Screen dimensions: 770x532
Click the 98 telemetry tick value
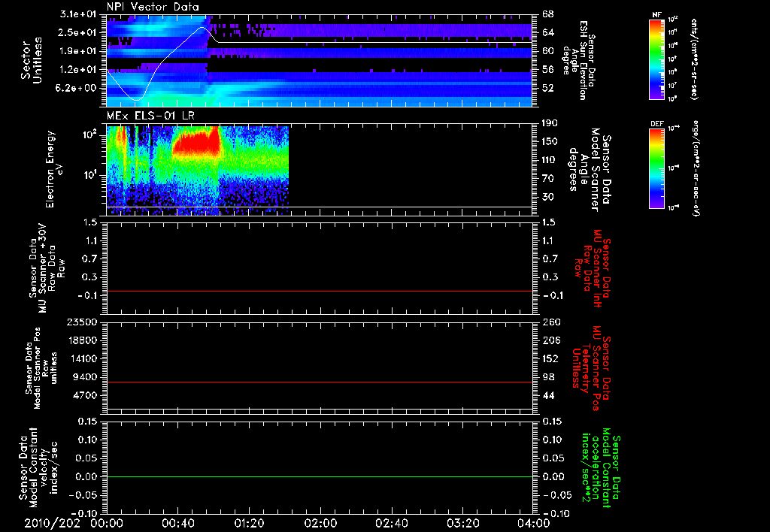click(x=548, y=377)
